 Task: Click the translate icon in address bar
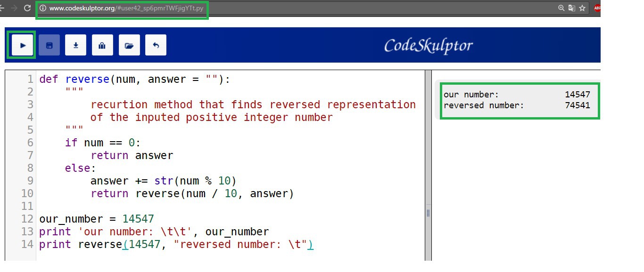(x=572, y=8)
